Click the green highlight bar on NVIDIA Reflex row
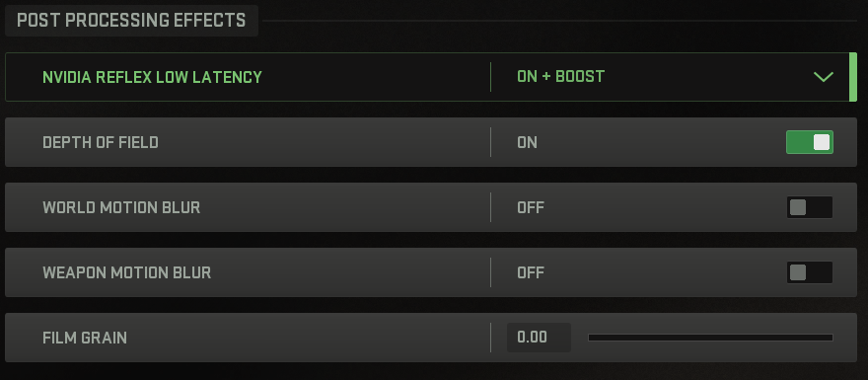868x380 pixels. [x=852, y=77]
